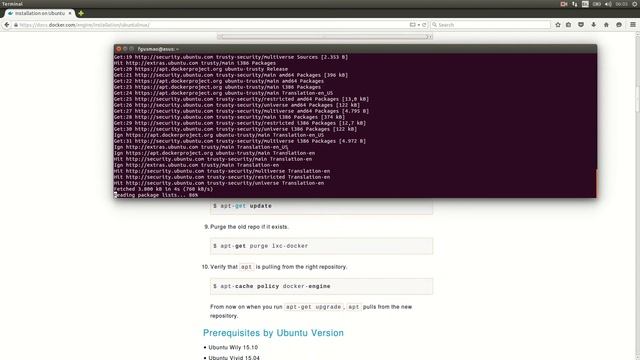Bookmark this page with the star icon
The height and width of the screenshot is (360, 640).
pyautogui.click(x=558, y=25)
